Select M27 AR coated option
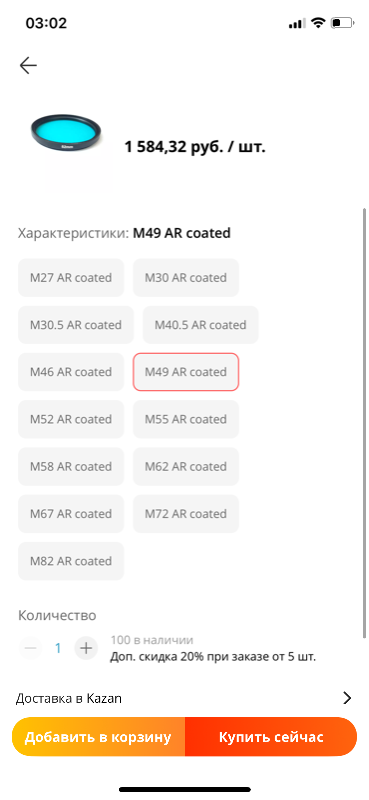Viewport: 369px width, 800px height. pos(71,278)
